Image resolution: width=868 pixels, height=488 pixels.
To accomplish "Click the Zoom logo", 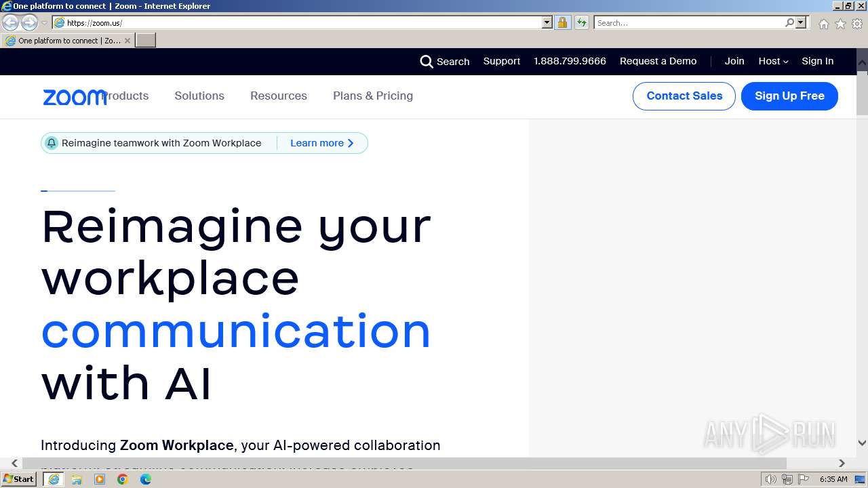I will coord(75,97).
